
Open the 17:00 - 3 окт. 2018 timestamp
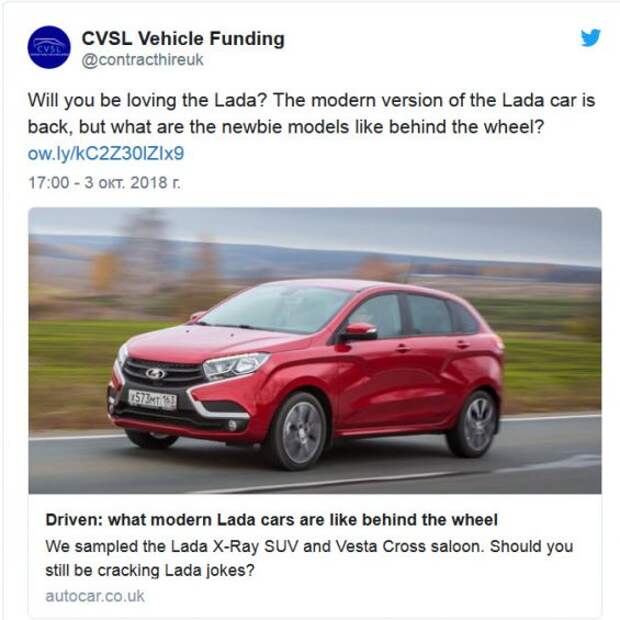pos(104,183)
